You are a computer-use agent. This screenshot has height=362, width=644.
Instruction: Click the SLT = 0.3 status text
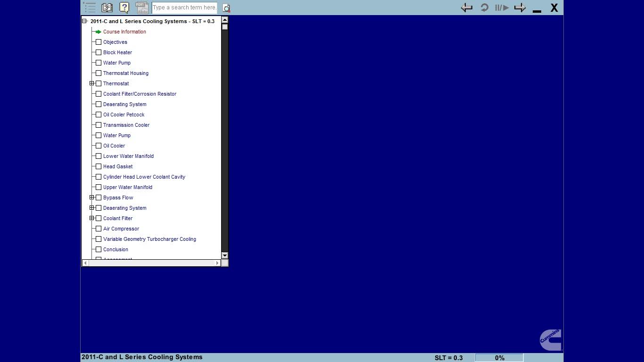pos(449,358)
